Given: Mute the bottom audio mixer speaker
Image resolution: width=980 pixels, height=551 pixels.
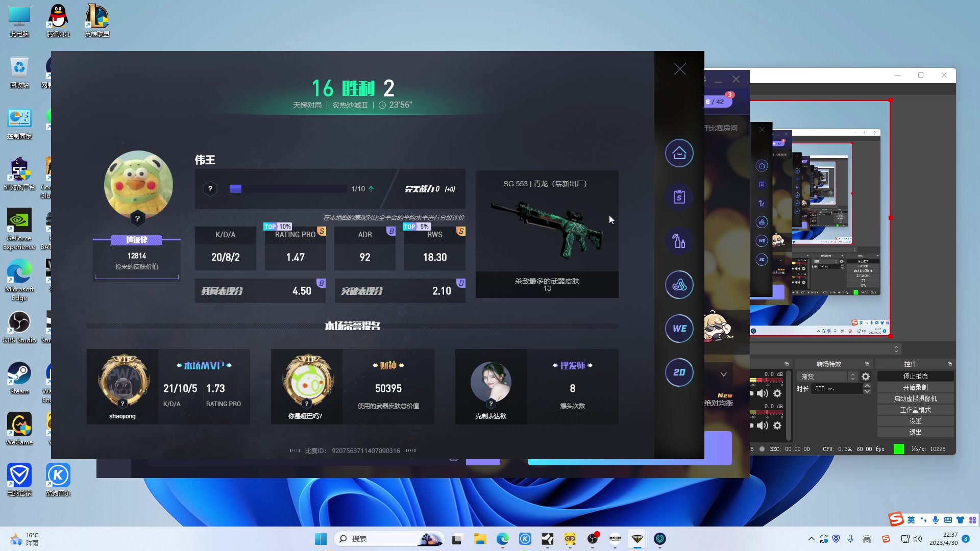Looking at the screenshot, I should click(x=762, y=425).
